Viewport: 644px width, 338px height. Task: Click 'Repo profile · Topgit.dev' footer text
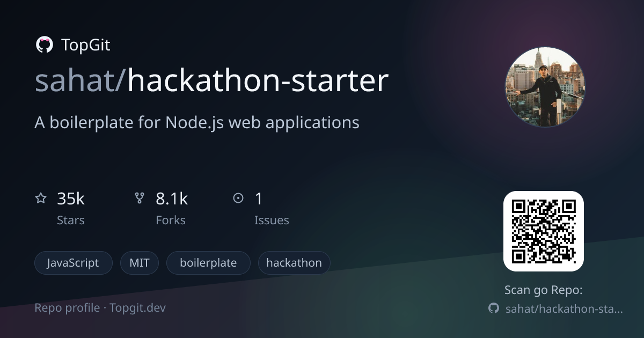tap(100, 308)
